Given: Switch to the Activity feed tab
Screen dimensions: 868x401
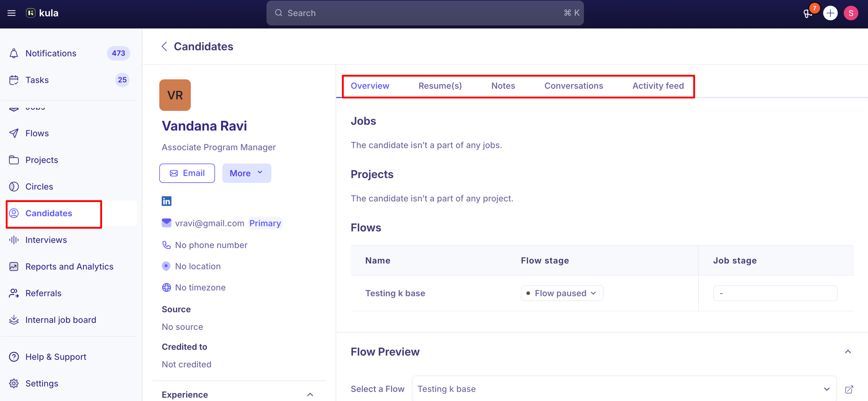Looking at the screenshot, I should [658, 86].
